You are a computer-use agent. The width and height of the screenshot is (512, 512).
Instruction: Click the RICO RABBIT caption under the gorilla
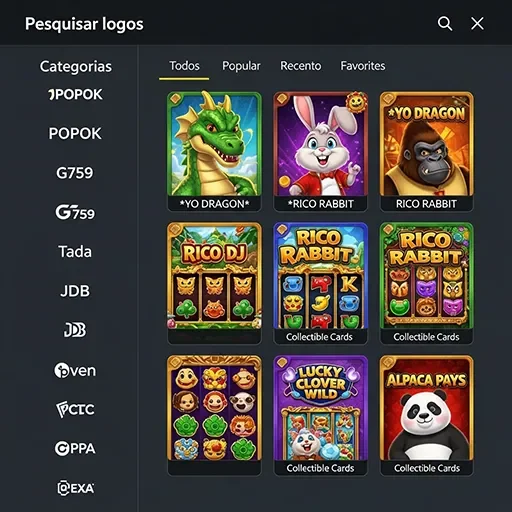click(x=426, y=204)
